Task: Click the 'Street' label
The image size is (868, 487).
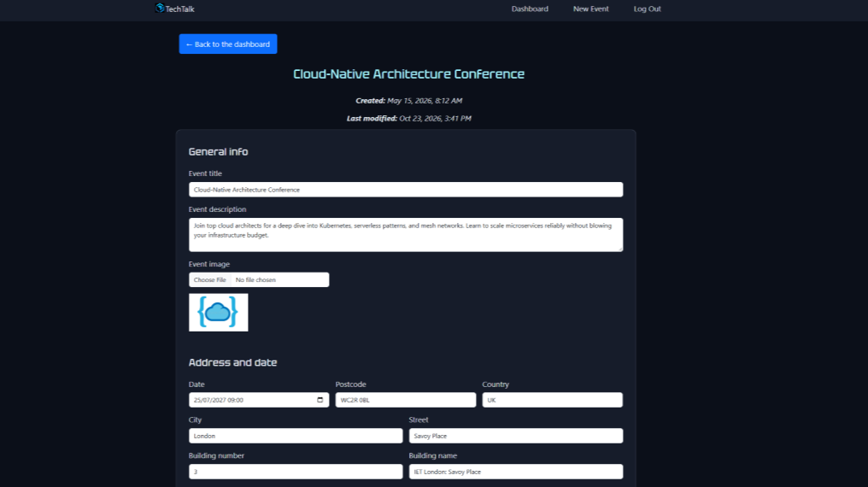Action: (419, 420)
